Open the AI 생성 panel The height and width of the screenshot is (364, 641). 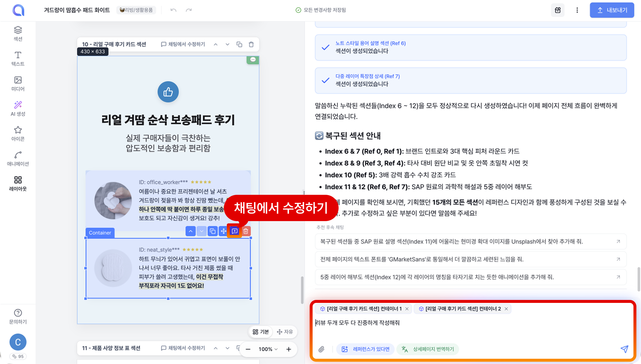18,108
